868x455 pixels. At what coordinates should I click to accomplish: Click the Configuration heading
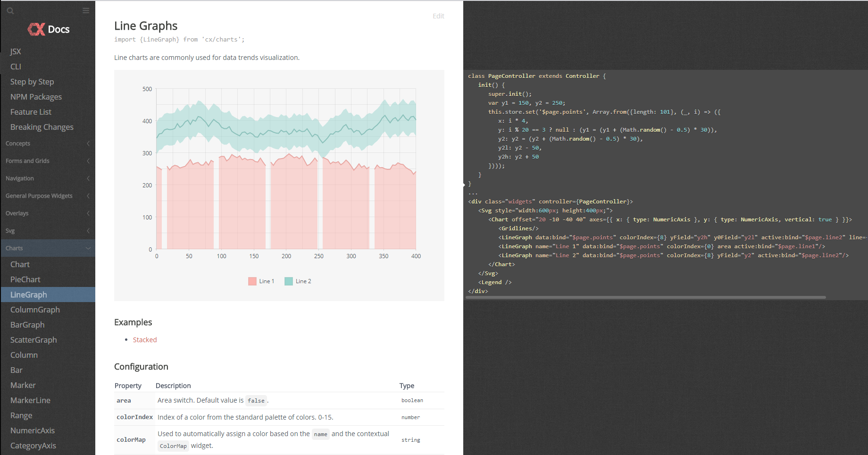pos(141,367)
